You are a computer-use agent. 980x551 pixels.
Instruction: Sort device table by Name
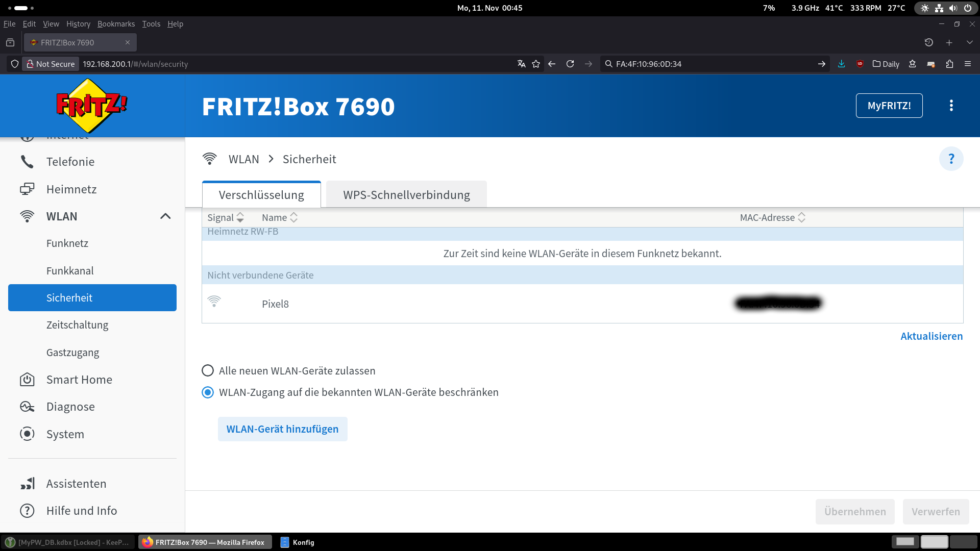pyautogui.click(x=280, y=218)
